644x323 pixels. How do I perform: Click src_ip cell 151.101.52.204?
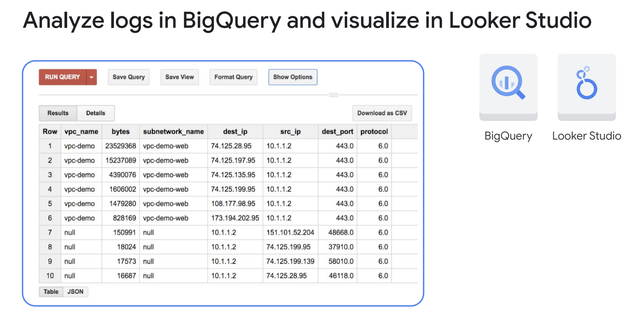[x=290, y=233]
